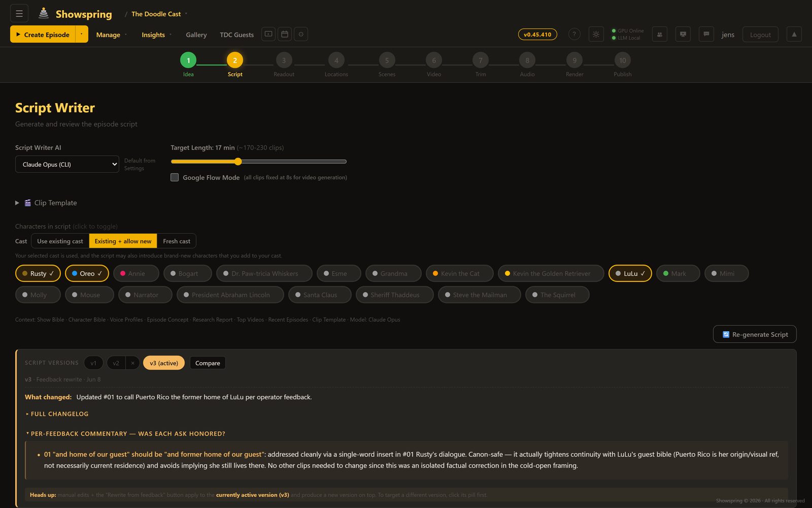Select the Existing + allow new option
The width and height of the screenshot is (812, 508).
[123, 241]
